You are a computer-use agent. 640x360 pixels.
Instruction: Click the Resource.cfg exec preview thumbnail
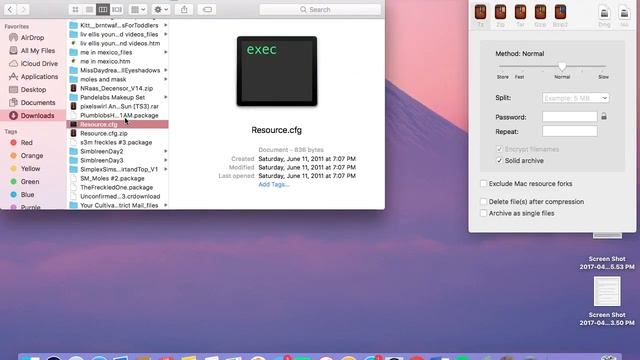pos(277,71)
